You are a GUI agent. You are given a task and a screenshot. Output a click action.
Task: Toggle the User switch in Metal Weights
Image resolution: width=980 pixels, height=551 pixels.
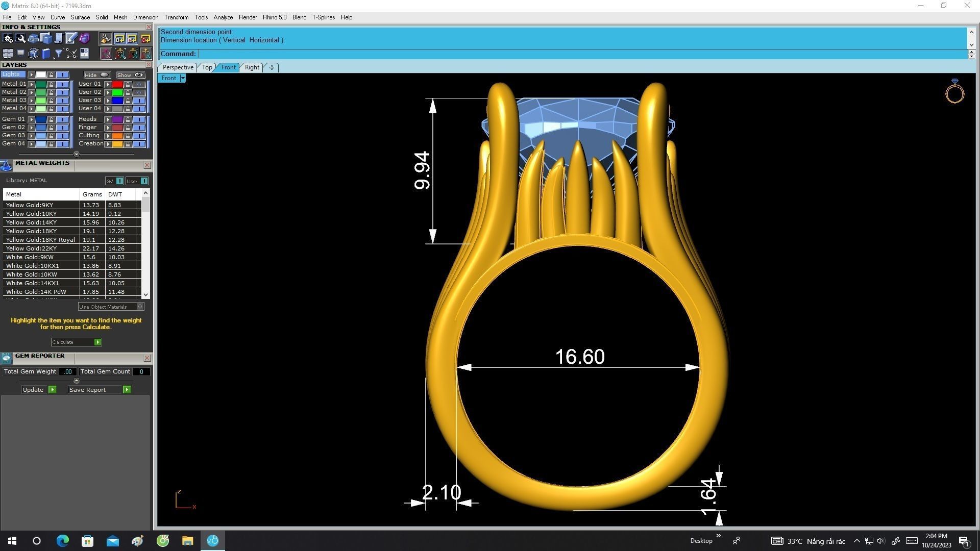(x=137, y=181)
